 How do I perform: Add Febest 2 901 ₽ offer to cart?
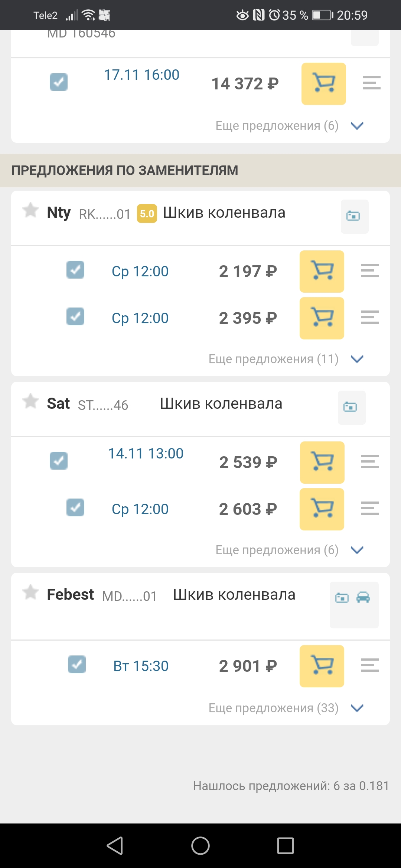click(322, 666)
